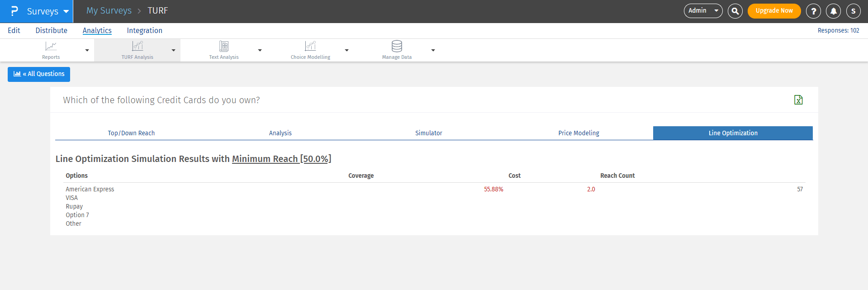Switch to the Simulator tab
The width and height of the screenshot is (868, 290).
(429, 133)
